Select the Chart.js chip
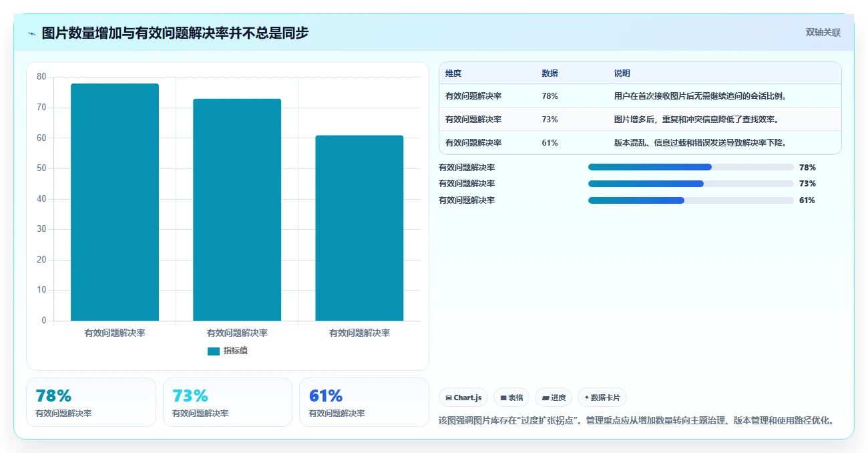868x453 pixels. pos(463,398)
